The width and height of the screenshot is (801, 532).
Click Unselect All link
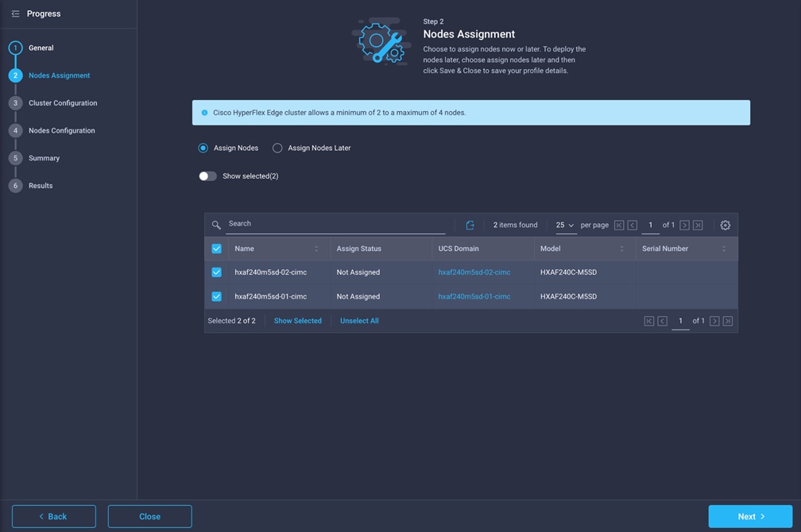pos(359,321)
